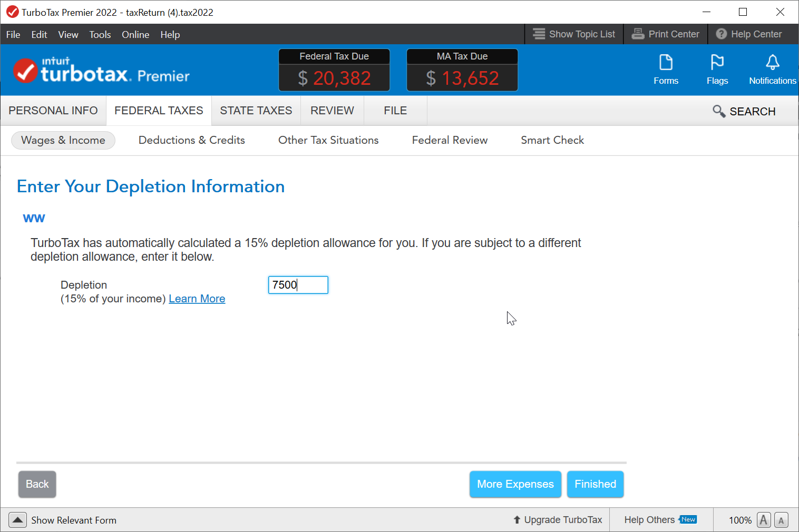Click the smaller text size A icon
Viewport: 799px width, 532px height.
coord(781,520)
